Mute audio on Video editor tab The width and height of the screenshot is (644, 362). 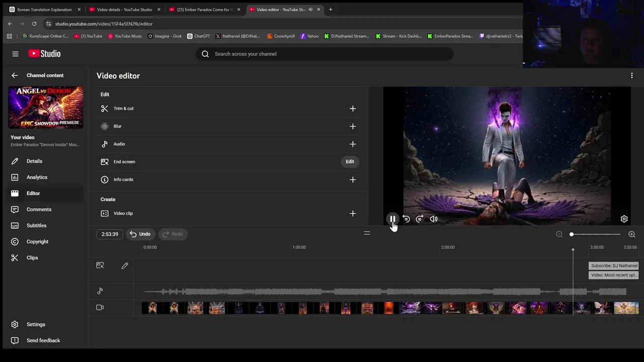[310, 10]
